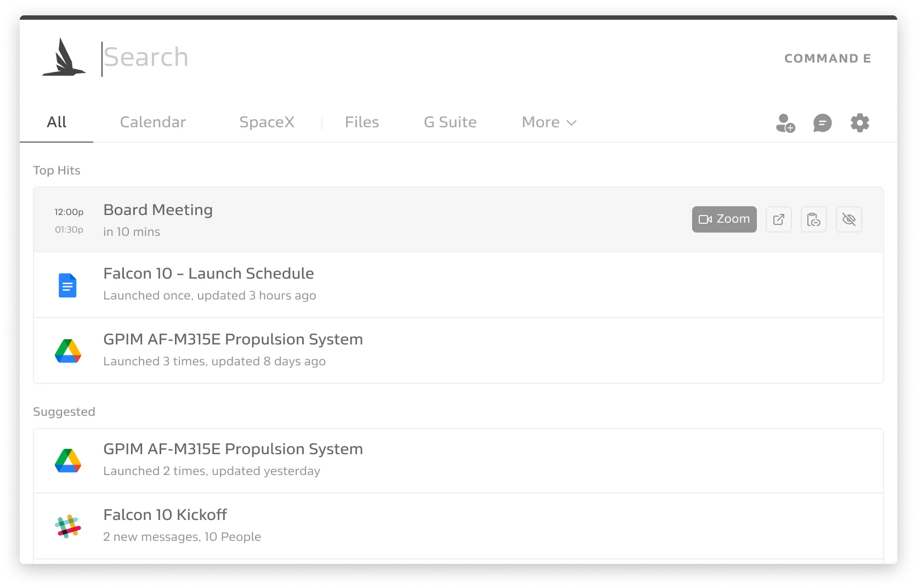Hide the Board Meeting with the eye-slash toggle
This screenshot has height=588, width=917.
coord(849,219)
